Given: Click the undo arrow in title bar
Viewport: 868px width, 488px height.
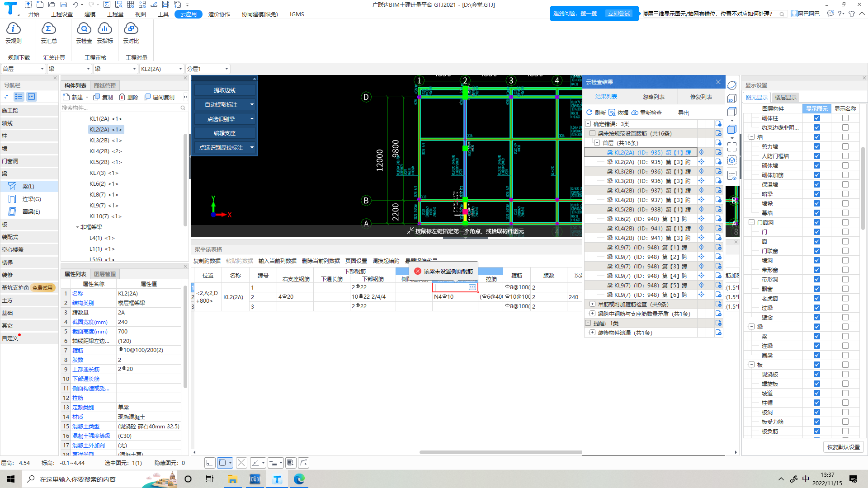Looking at the screenshot, I should pyautogui.click(x=75, y=5).
